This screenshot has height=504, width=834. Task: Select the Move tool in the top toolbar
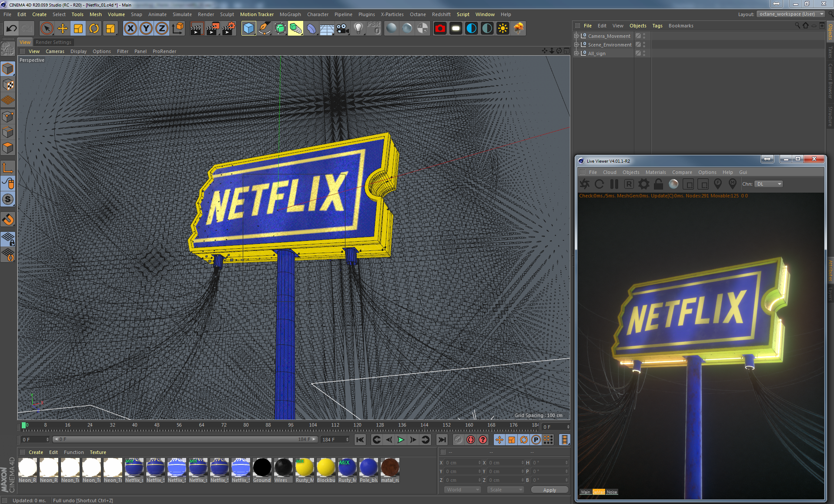coord(63,28)
